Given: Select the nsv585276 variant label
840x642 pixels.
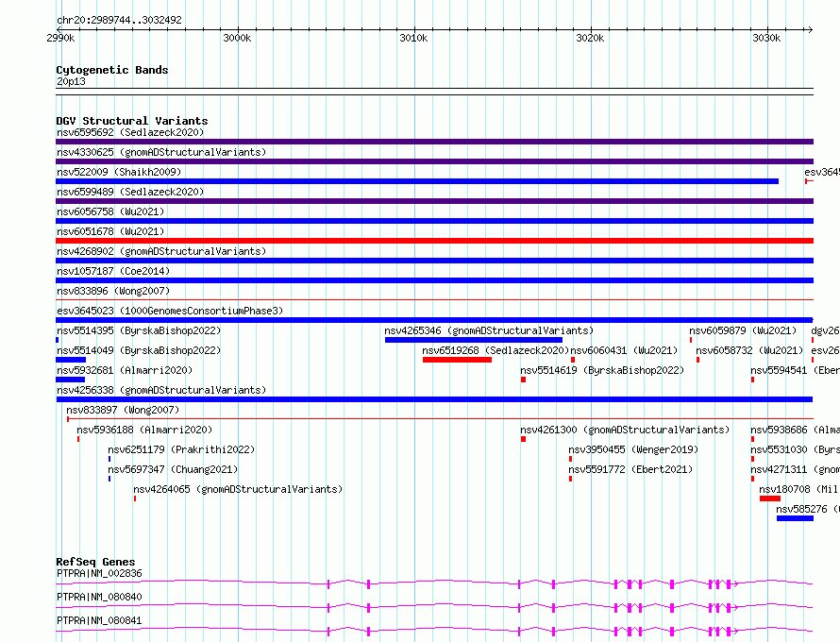Looking at the screenshot, I should 808,509.
